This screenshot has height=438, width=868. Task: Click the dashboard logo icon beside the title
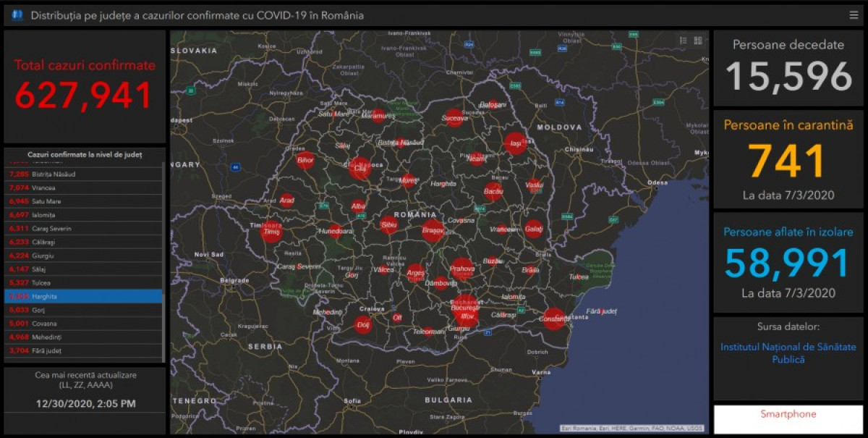coord(17,15)
